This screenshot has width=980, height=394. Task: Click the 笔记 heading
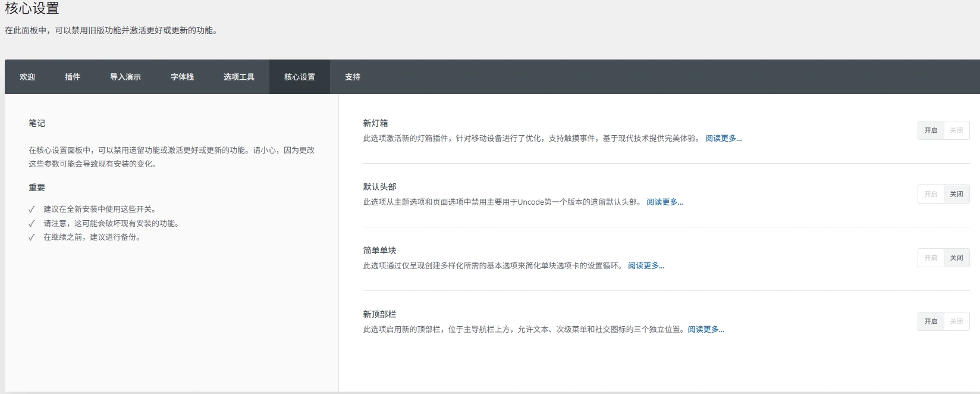tap(37, 123)
